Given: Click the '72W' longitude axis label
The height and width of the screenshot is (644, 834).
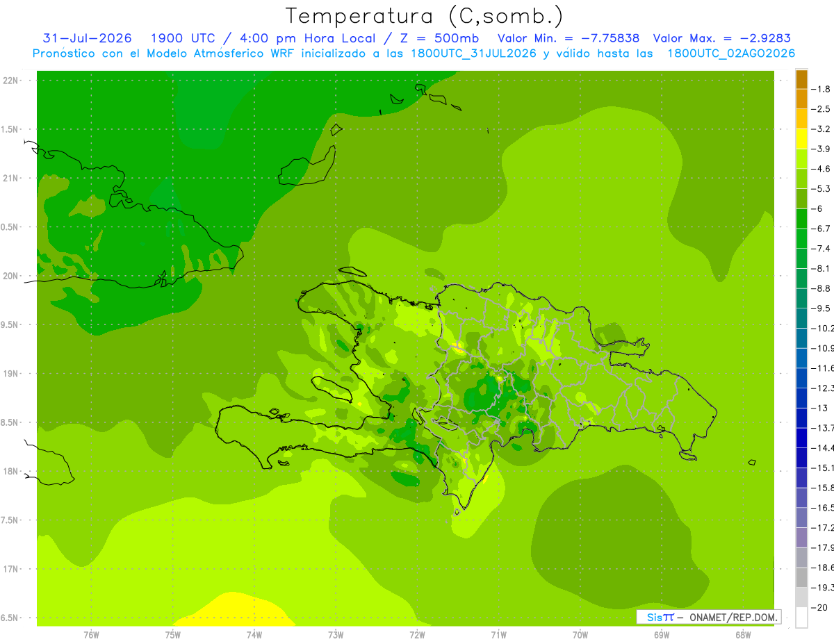Looking at the screenshot, I should coord(417,634).
